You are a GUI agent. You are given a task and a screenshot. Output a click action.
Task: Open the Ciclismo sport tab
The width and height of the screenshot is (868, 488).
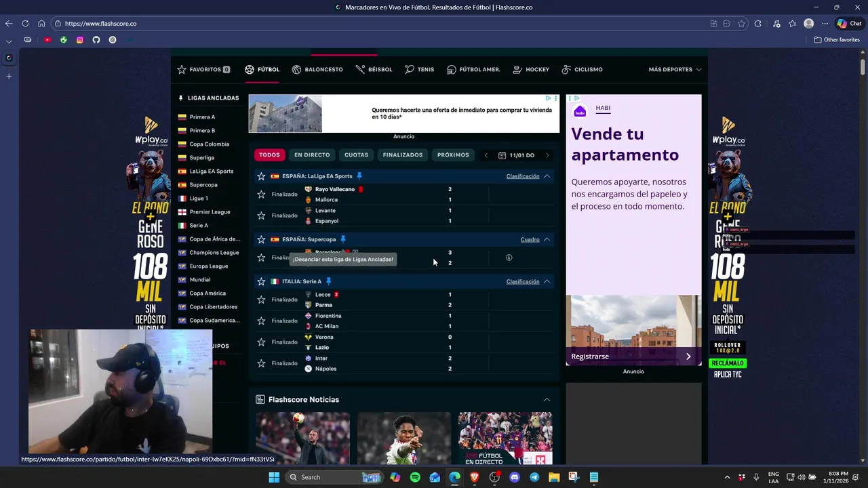click(x=582, y=69)
